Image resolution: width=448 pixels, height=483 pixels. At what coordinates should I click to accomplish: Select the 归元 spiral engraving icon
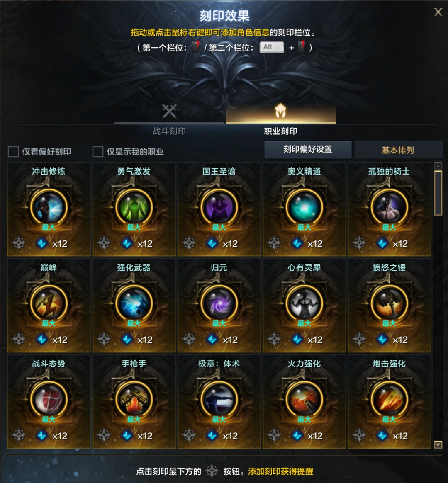(219, 303)
